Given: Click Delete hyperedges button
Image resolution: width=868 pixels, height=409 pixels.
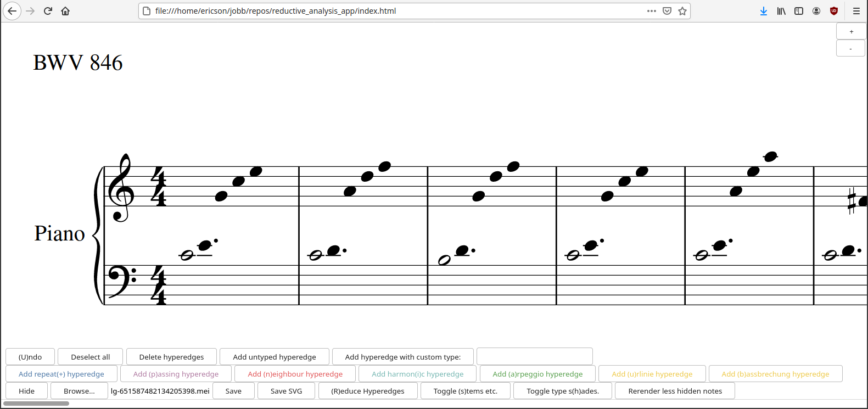Looking at the screenshot, I should (x=171, y=357).
